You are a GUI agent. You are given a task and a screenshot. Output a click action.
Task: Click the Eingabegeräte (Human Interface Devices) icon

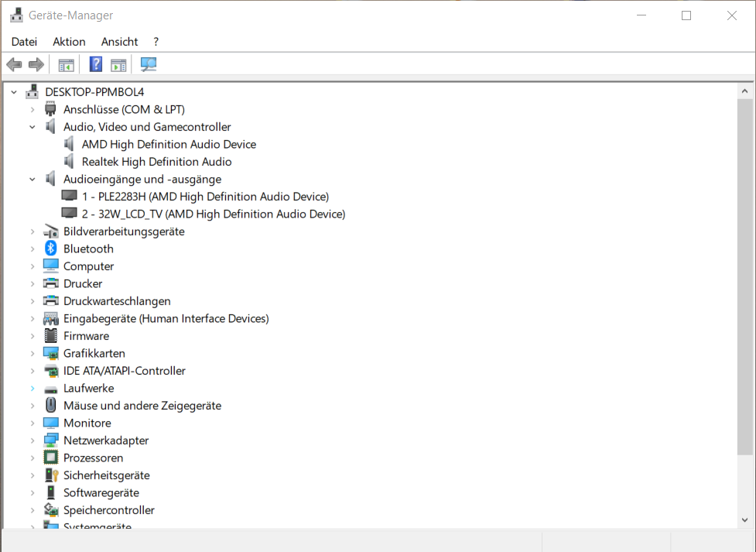(50, 318)
